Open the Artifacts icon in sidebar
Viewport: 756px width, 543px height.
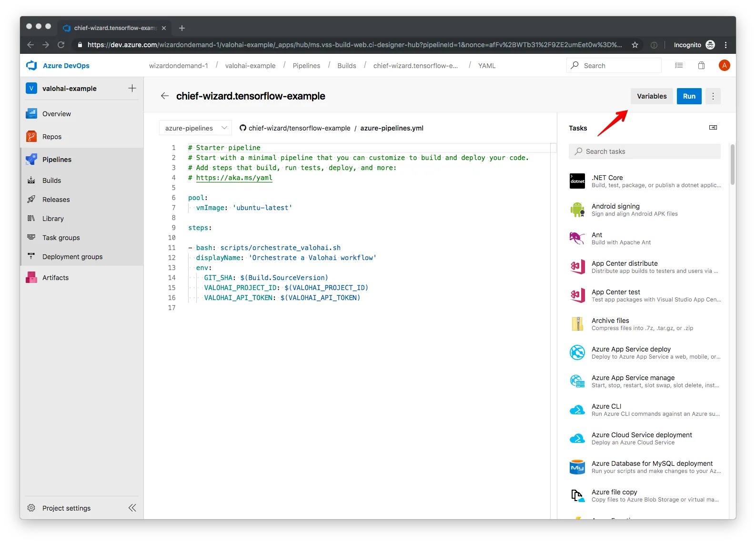[31, 278]
